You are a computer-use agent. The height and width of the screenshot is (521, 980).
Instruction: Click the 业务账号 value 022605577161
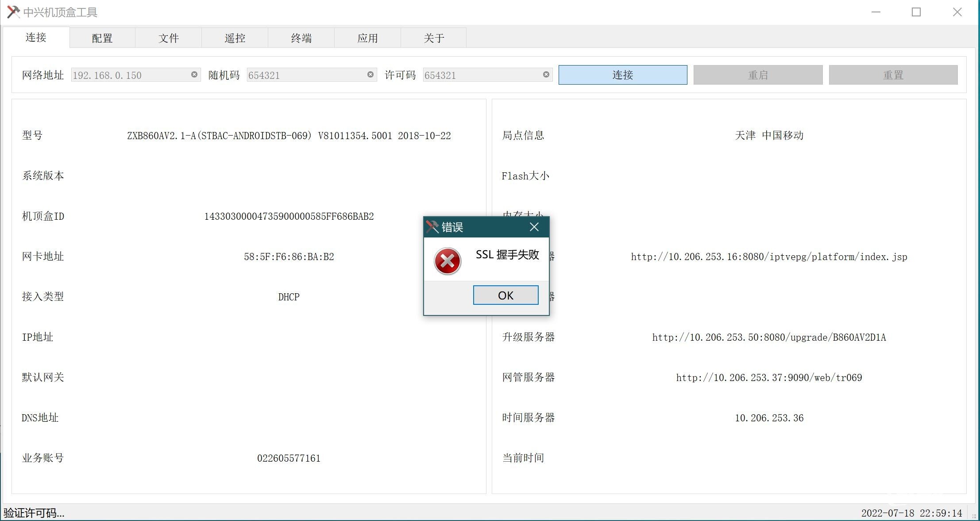click(289, 458)
